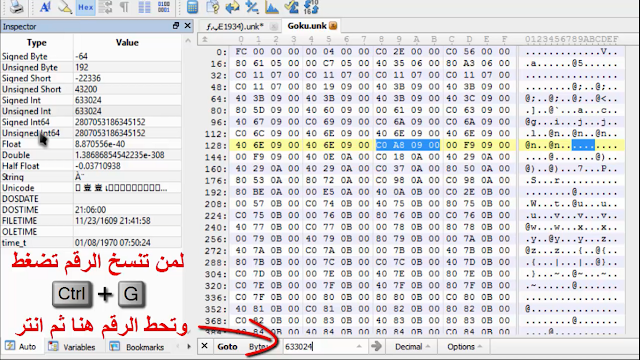Float the Inspector panel
The width and height of the screenshot is (640, 360).
click(x=176, y=26)
